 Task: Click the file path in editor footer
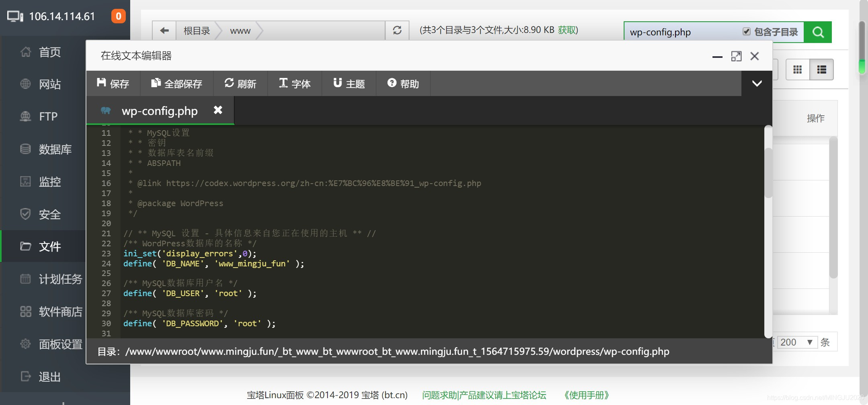click(x=397, y=352)
